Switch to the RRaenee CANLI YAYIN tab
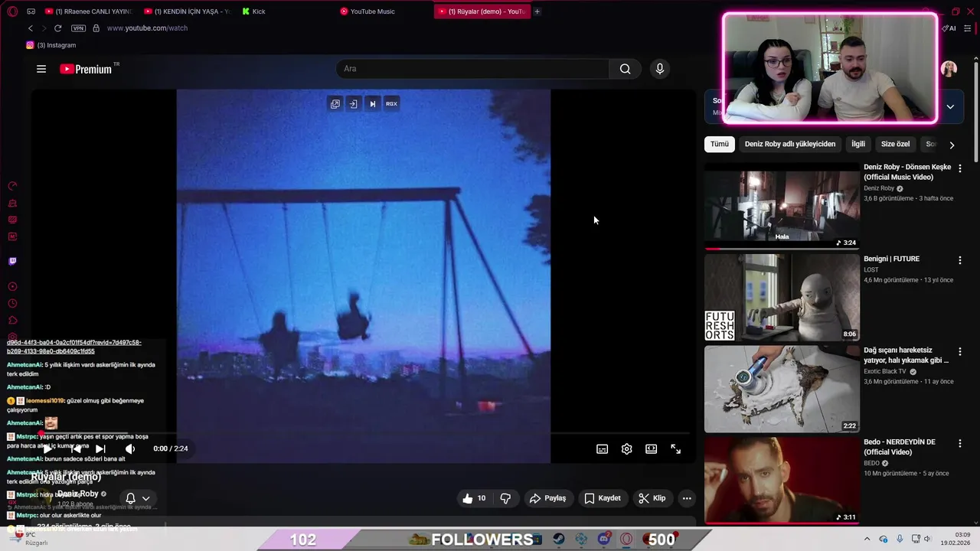The image size is (980, 551). pos(88,11)
